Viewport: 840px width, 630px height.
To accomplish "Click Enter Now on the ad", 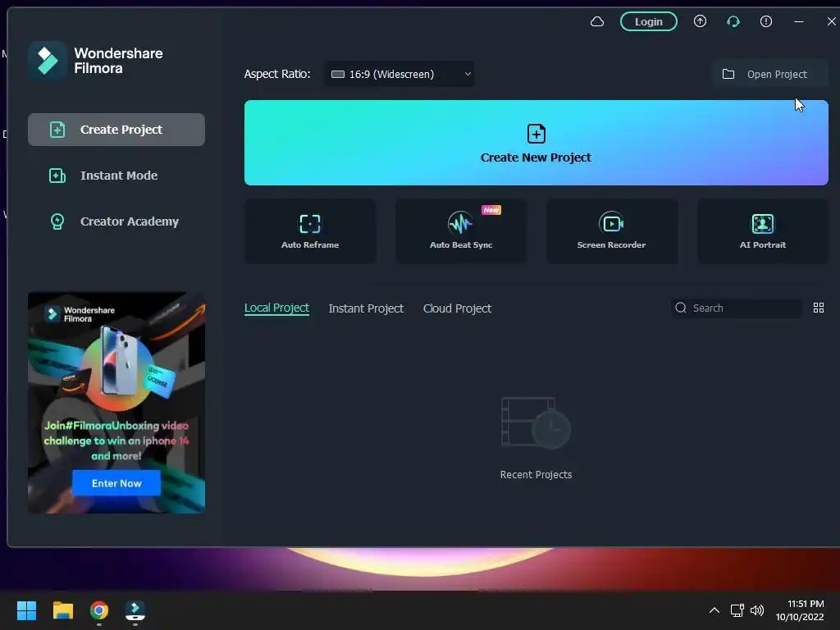I will pyautogui.click(x=116, y=483).
